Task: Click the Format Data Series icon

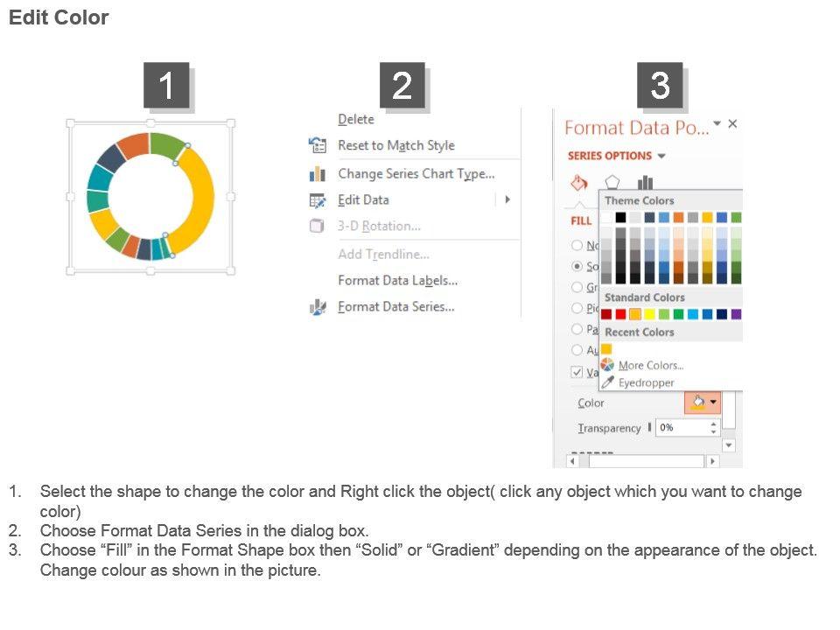Action: [x=318, y=307]
